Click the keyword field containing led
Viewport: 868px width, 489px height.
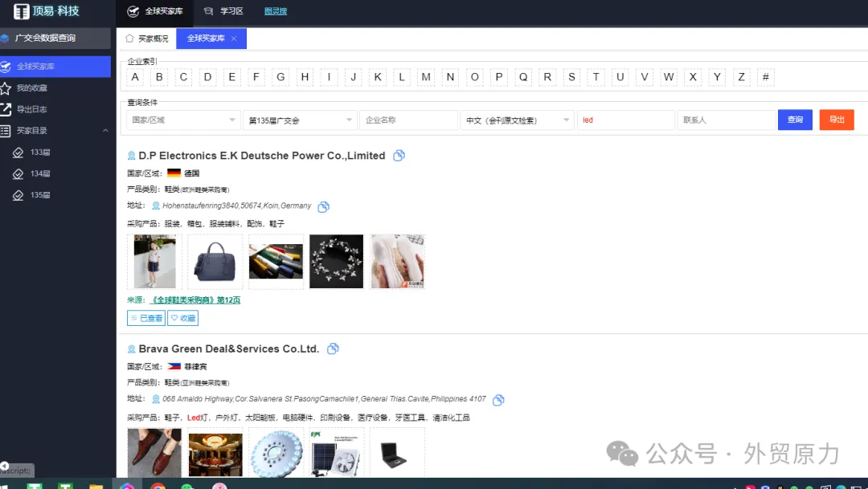pyautogui.click(x=625, y=120)
